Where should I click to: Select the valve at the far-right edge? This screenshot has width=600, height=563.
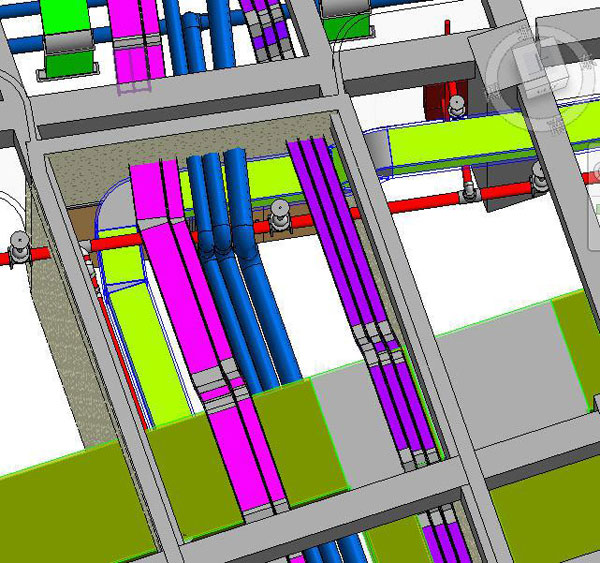pyautogui.click(x=539, y=177)
